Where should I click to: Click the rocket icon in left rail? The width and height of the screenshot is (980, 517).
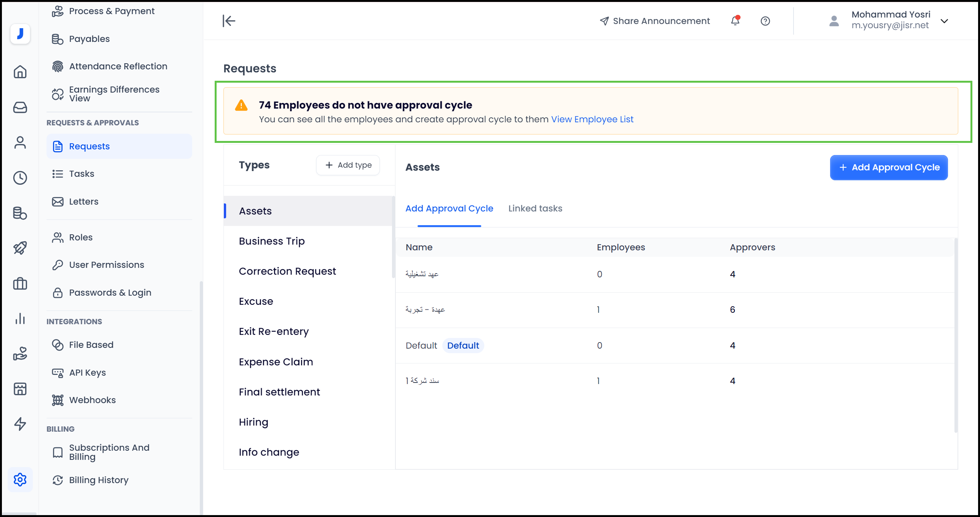[20, 248]
